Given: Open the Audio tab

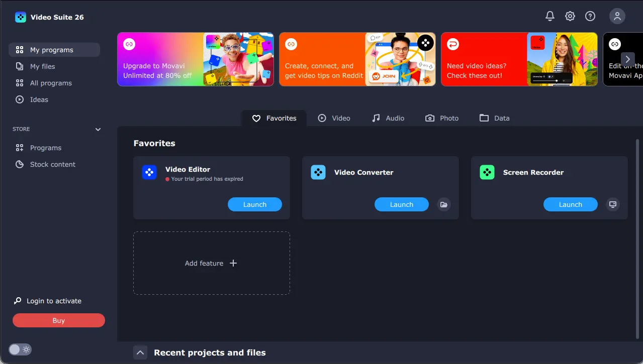Looking at the screenshot, I should tap(388, 118).
